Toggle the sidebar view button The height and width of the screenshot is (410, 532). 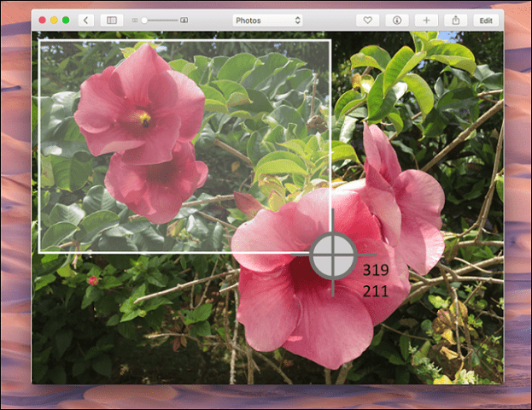pyautogui.click(x=112, y=20)
